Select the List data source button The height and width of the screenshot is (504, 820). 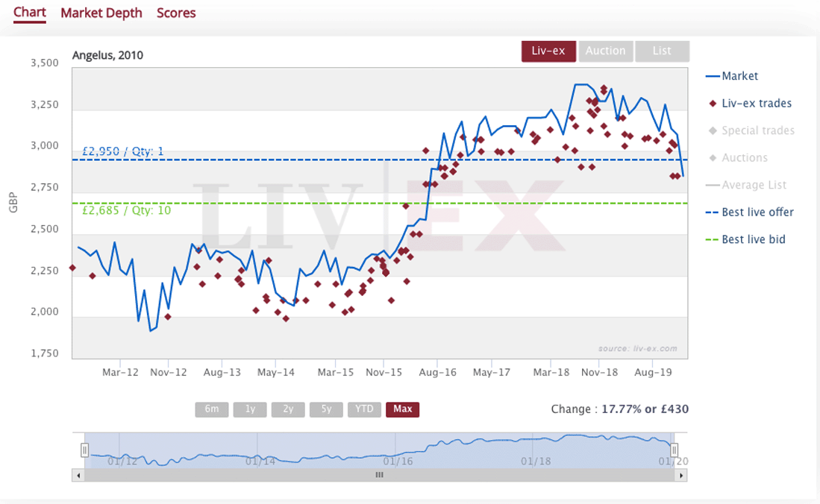coord(662,51)
